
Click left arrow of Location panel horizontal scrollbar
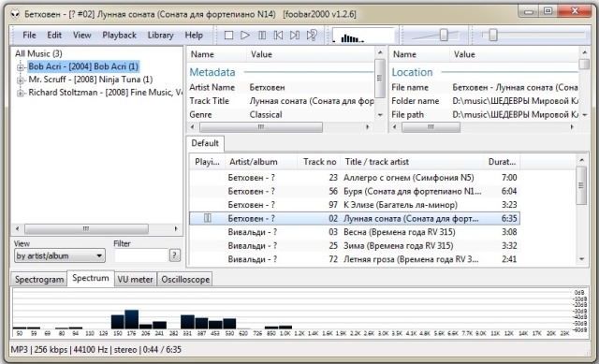coord(395,127)
